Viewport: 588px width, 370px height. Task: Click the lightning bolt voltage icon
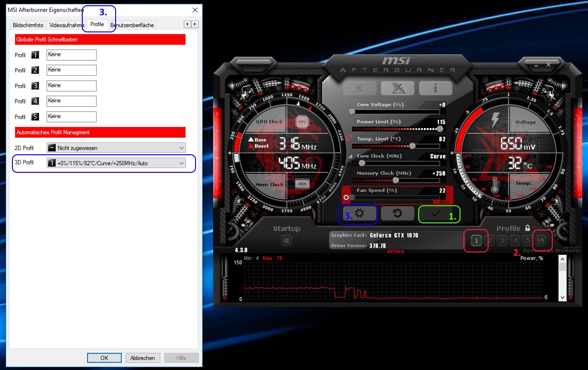coord(496,119)
